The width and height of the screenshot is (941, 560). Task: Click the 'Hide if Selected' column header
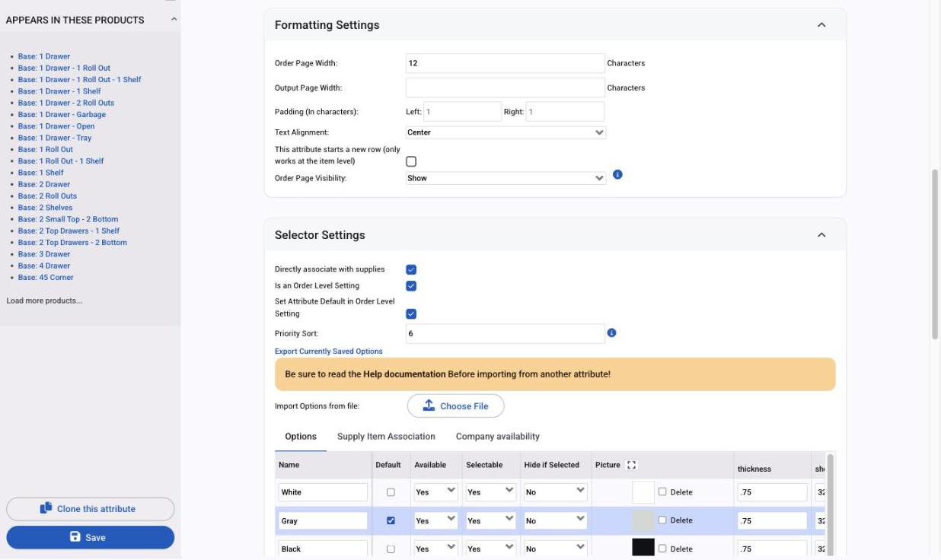pyautogui.click(x=552, y=465)
